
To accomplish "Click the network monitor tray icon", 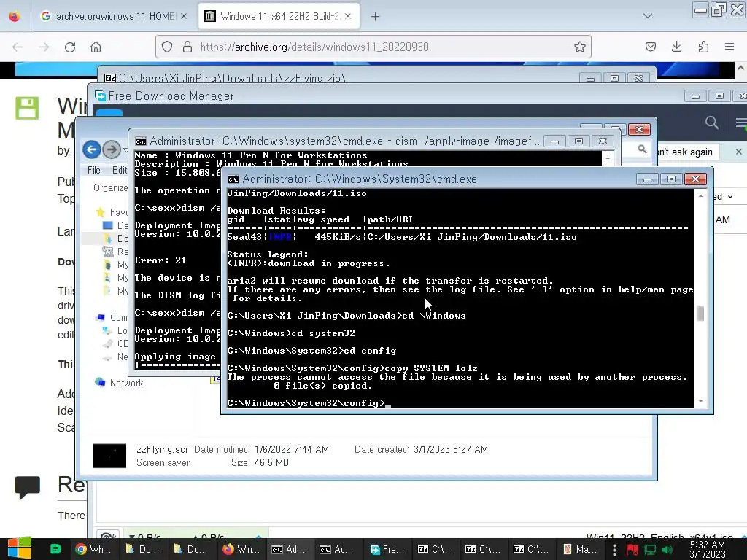I will (650, 550).
